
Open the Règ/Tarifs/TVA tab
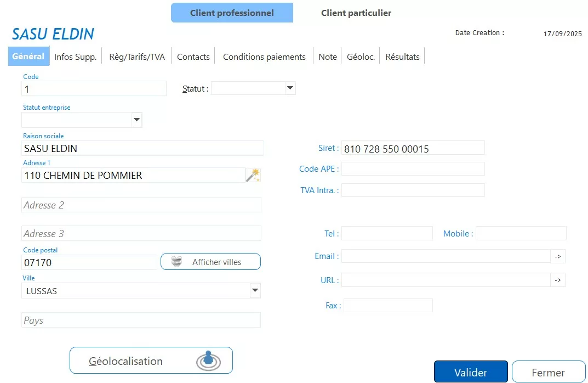click(x=137, y=57)
